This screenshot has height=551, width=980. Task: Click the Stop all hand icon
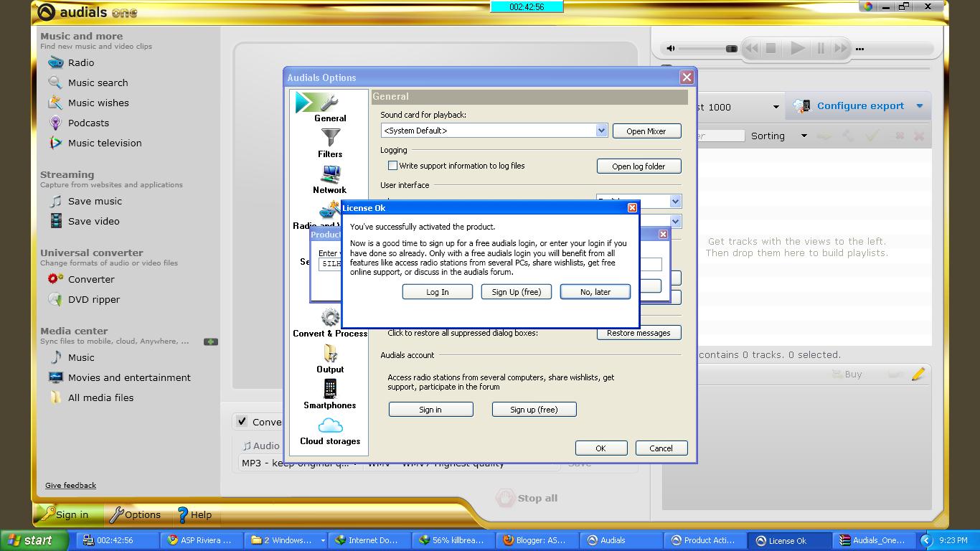[506, 498]
